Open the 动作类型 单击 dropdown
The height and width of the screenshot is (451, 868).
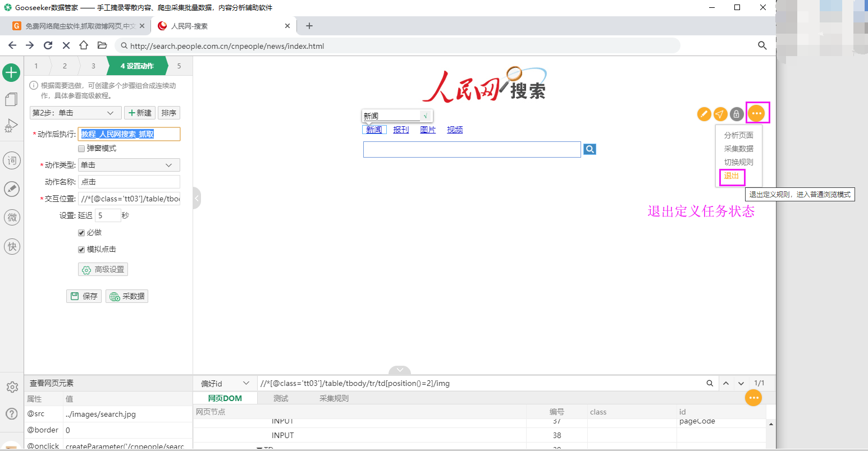129,165
